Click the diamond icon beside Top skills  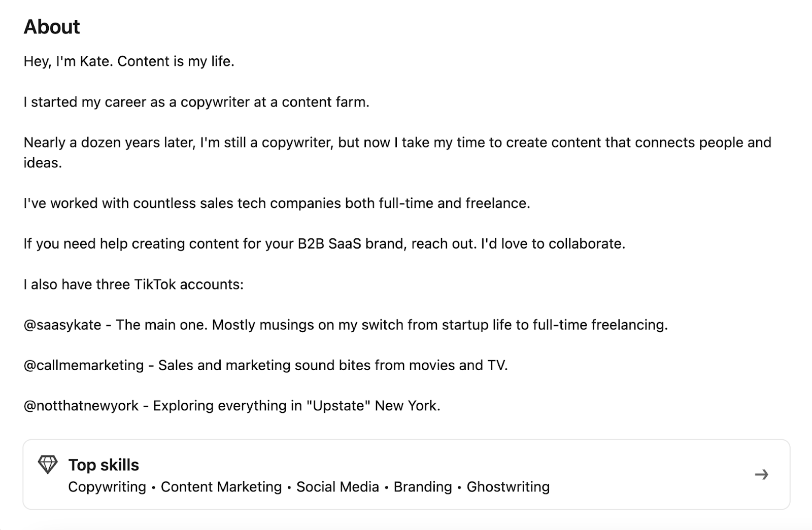pos(49,464)
